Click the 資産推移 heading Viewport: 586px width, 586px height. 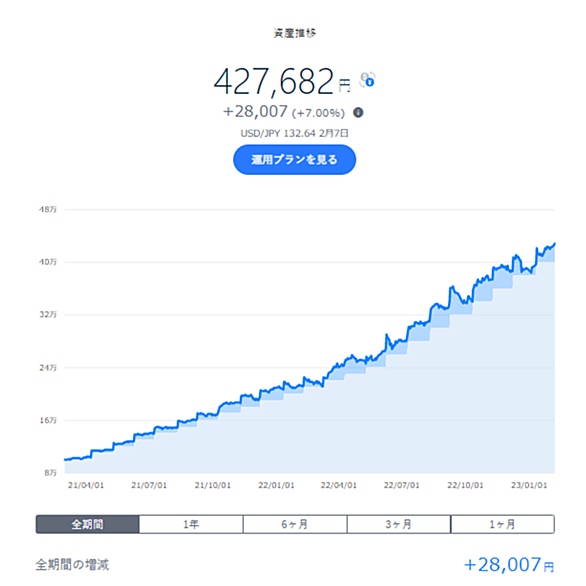point(294,33)
